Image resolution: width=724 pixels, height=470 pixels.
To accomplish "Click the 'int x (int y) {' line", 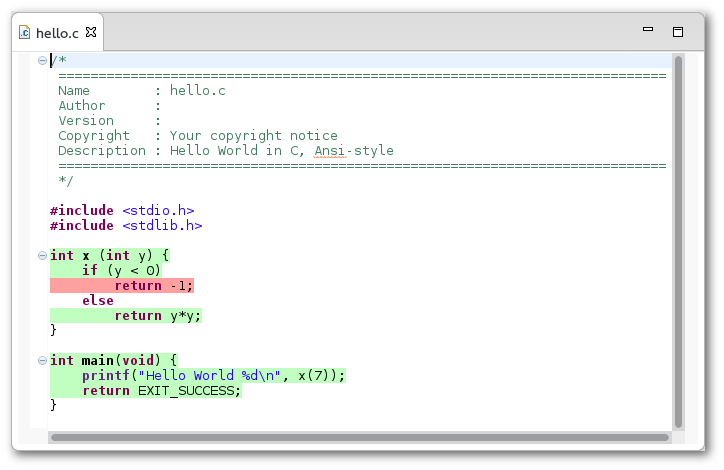I will tap(110, 255).
